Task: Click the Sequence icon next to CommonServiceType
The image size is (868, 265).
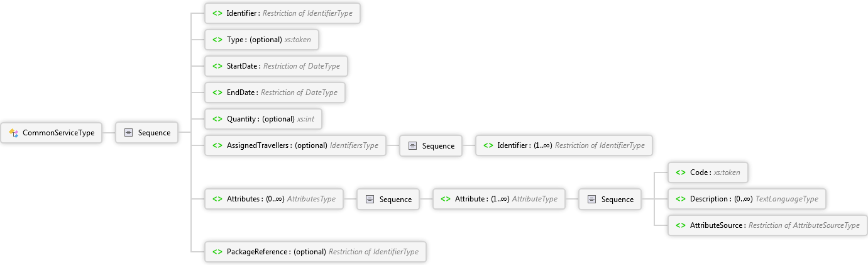Action: [x=128, y=133]
